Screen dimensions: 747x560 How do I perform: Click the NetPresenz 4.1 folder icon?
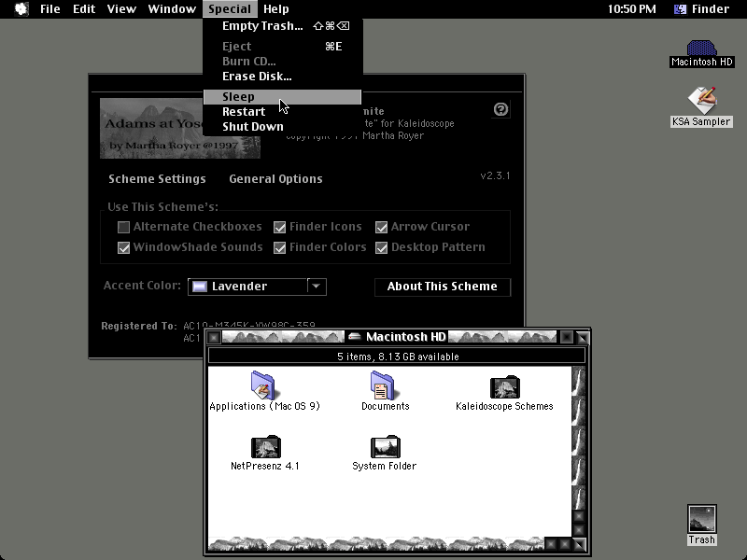click(266, 446)
